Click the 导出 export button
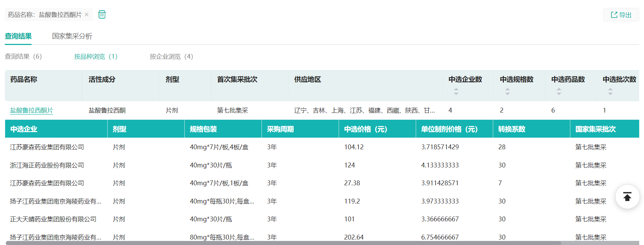 pos(621,15)
